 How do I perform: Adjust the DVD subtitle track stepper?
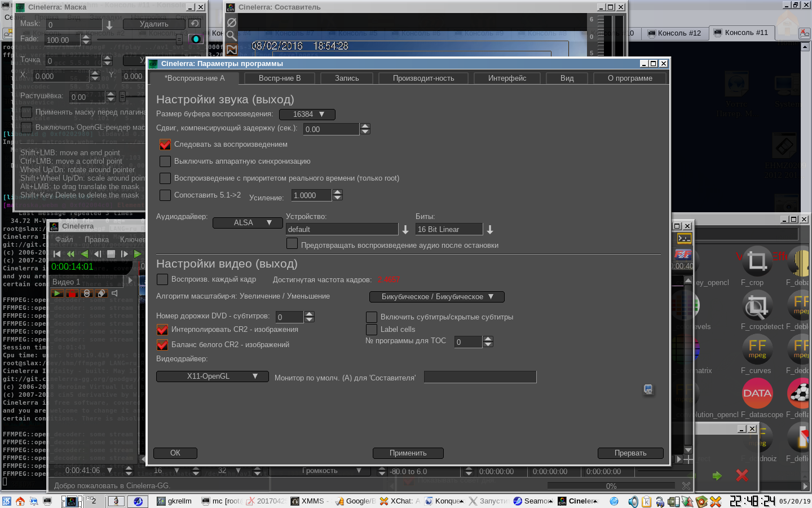point(309,317)
